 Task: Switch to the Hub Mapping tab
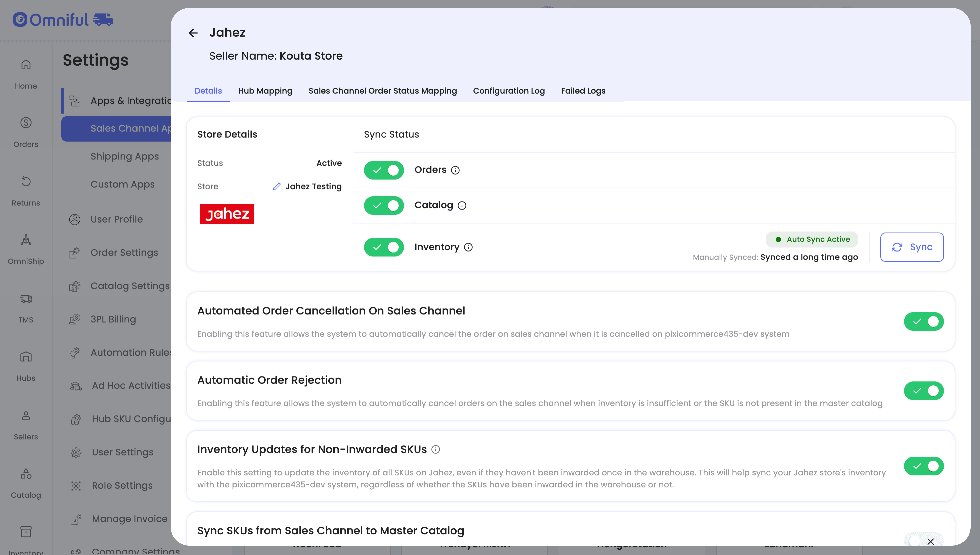tap(265, 91)
